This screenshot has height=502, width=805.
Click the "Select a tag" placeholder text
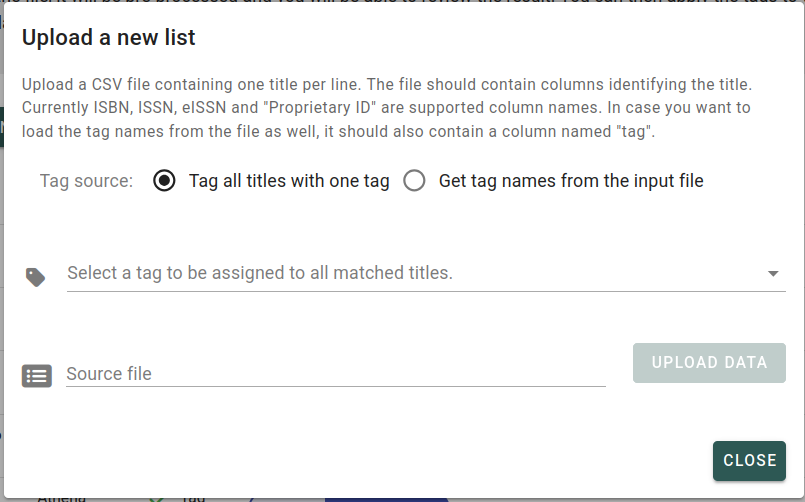click(260, 273)
